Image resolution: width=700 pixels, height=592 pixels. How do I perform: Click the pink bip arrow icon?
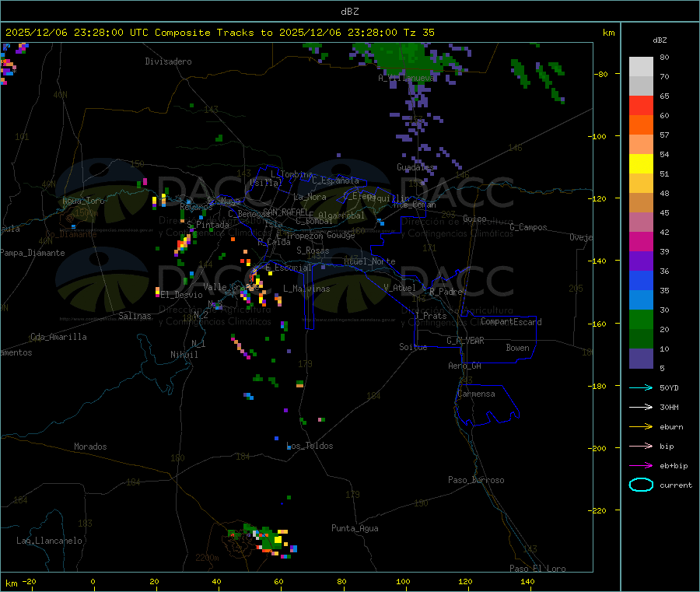[x=641, y=446]
